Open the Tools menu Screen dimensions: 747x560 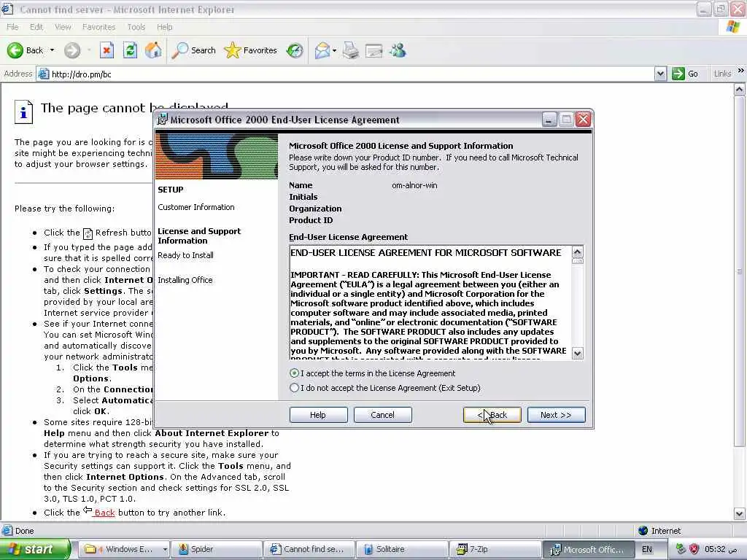coord(136,27)
